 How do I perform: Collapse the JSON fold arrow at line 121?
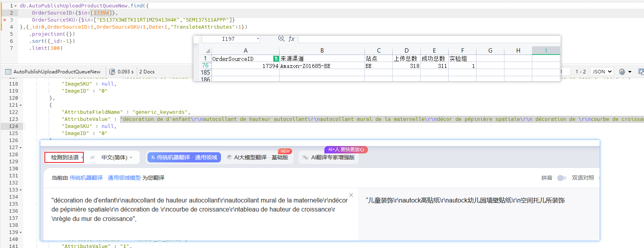click(20, 105)
